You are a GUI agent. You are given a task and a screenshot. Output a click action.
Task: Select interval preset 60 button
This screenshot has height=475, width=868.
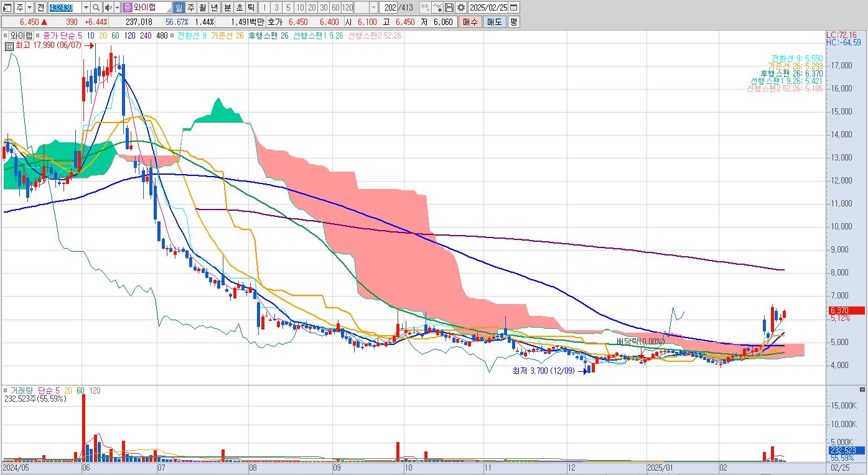pyautogui.click(x=335, y=7)
